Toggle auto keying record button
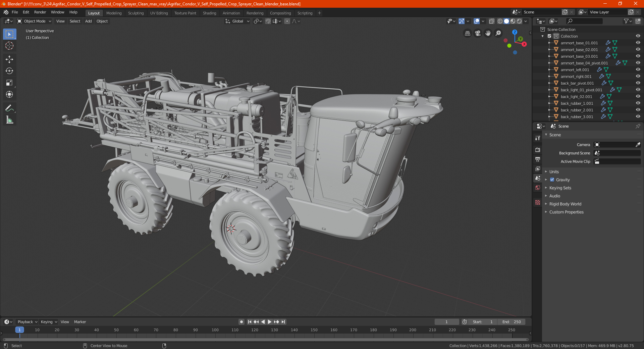Screen dimensions: 644x349 [x=241, y=322]
